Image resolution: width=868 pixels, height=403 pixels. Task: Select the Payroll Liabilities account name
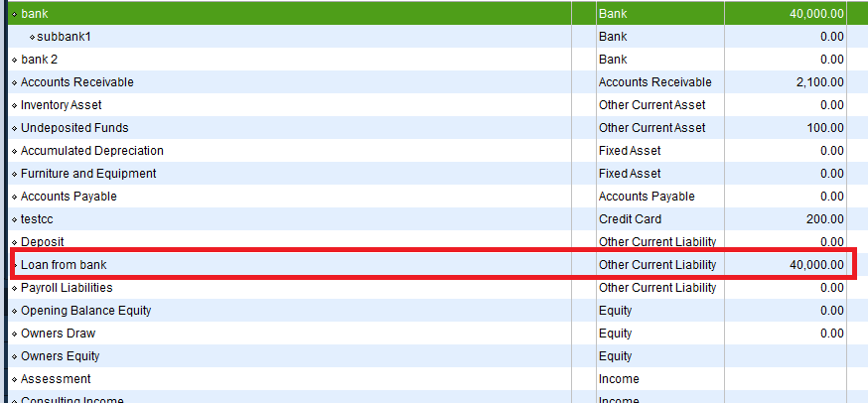pyautogui.click(x=67, y=288)
